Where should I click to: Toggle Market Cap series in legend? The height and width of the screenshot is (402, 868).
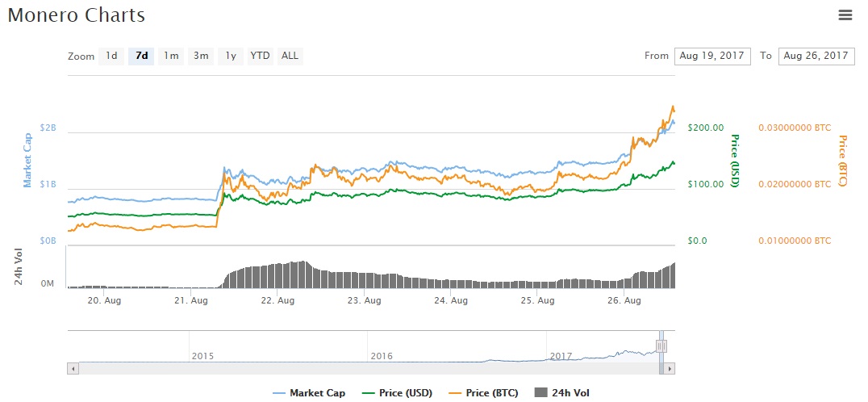coord(310,393)
